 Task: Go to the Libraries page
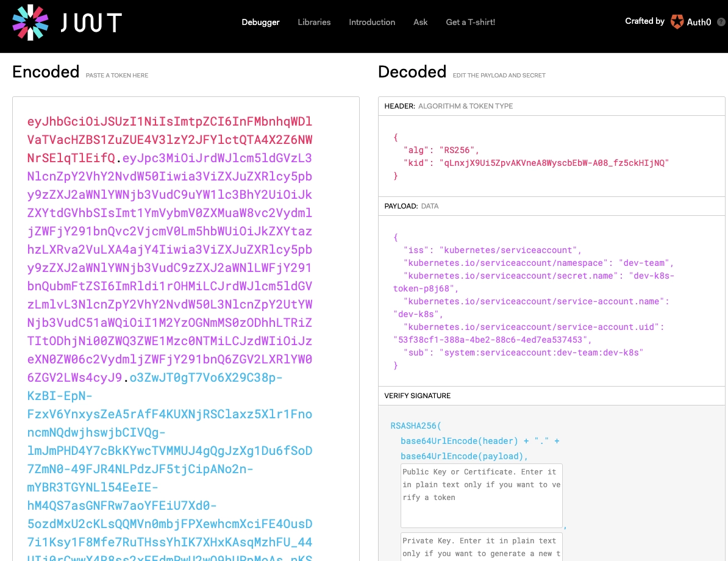(x=314, y=22)
